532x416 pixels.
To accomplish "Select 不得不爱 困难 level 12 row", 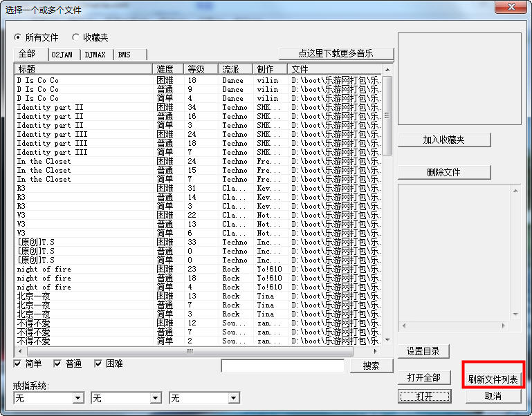I will tap(199, 323).
